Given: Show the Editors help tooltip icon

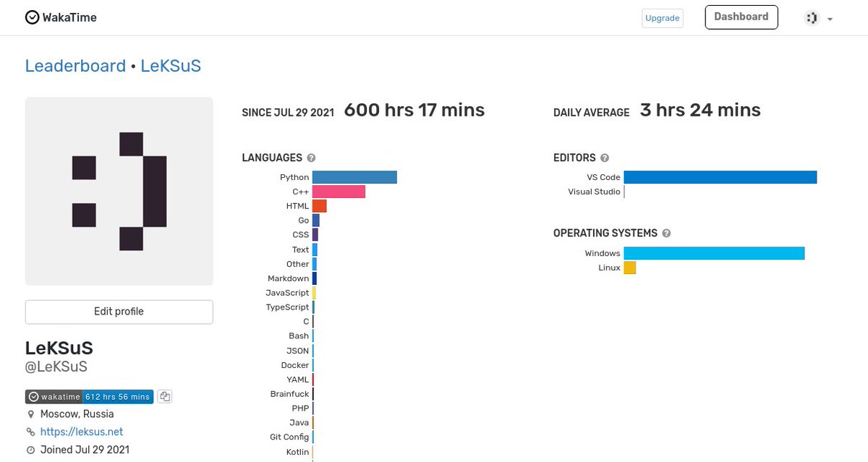Looking at the screenshot, I should [x=605, y=158].
